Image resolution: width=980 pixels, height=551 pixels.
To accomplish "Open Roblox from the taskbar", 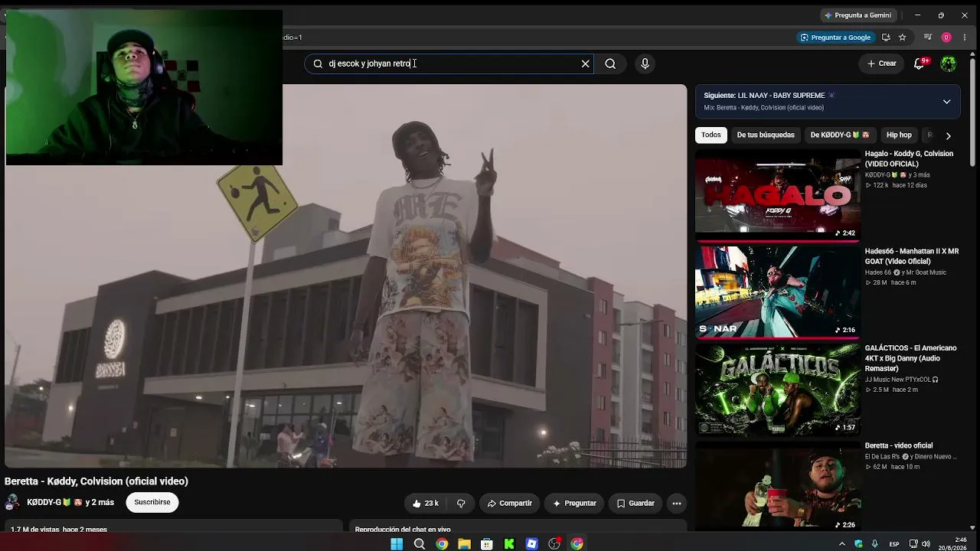I will click(x=532, y=544).
